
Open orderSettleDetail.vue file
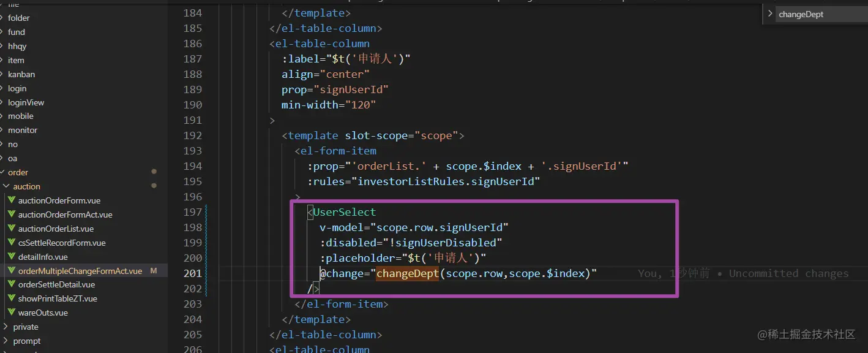click(x=56, y=284)
